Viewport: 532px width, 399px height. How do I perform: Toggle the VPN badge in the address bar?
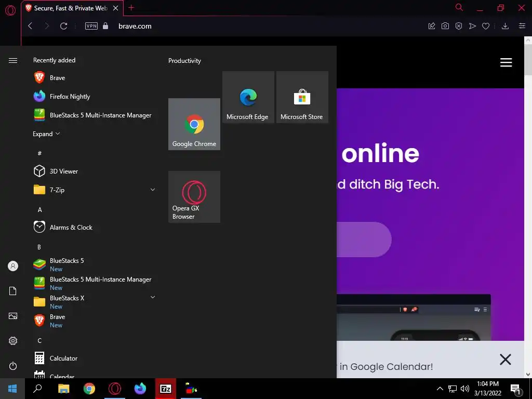(91, 26)
